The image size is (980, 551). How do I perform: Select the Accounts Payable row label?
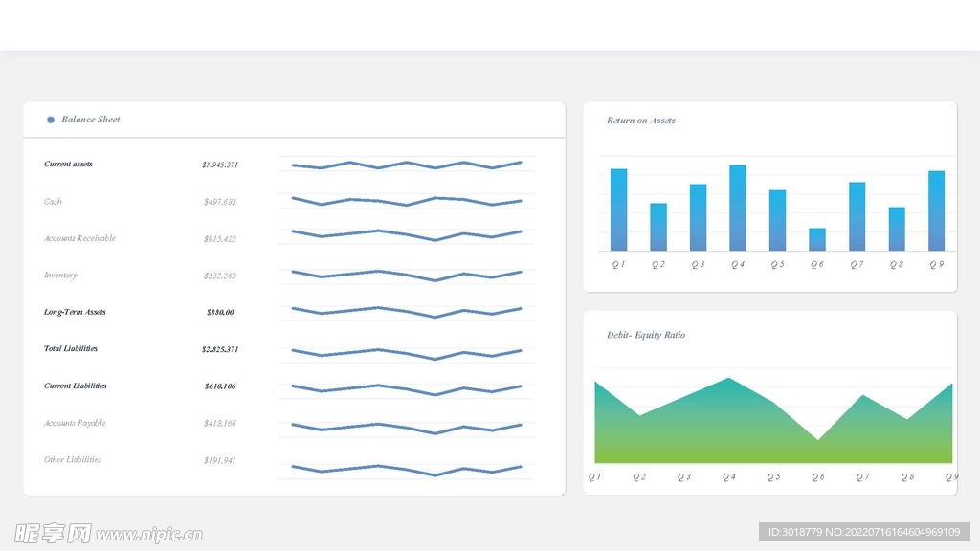click(75, 423)
